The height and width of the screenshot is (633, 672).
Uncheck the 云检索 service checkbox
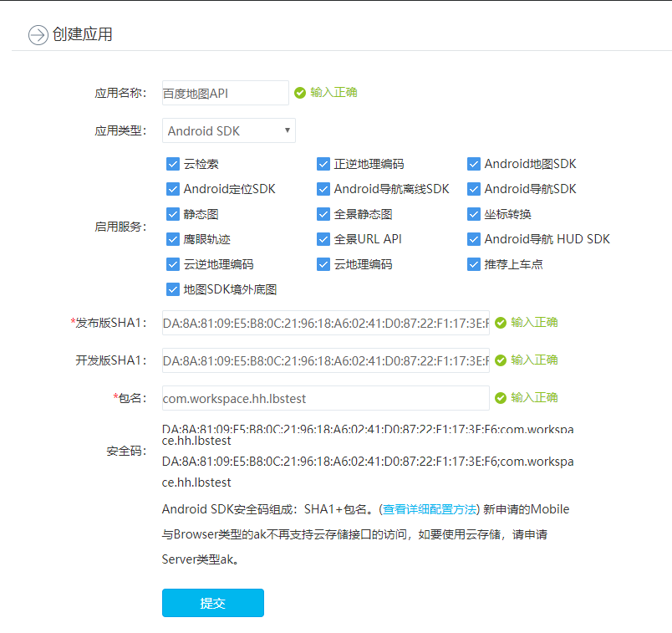click(173, 164)
